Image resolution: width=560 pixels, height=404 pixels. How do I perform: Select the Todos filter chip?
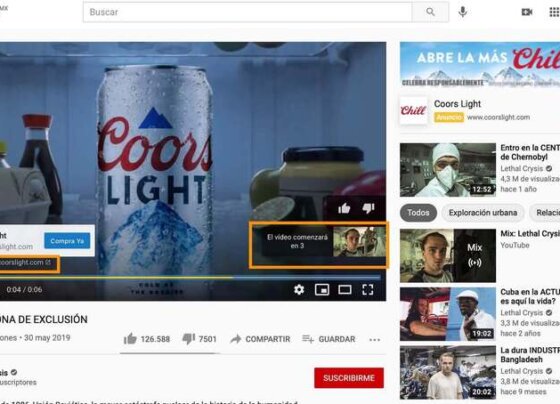[418, 213]
